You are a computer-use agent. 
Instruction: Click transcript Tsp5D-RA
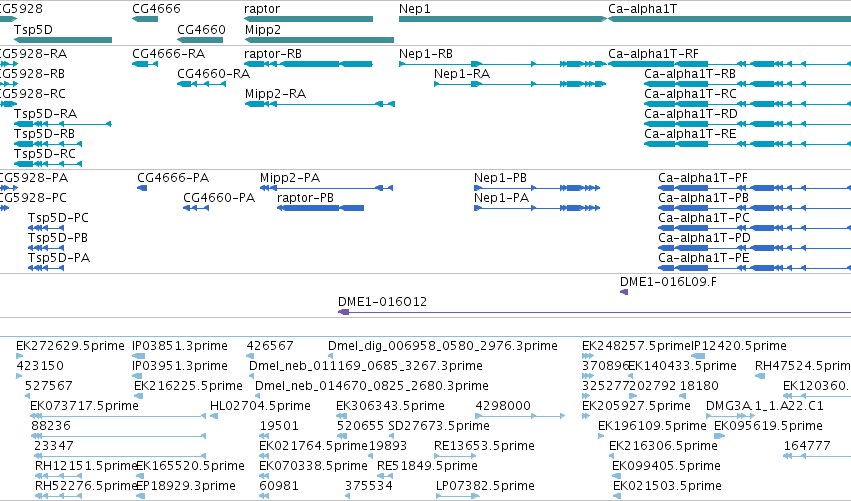[63, 124]
